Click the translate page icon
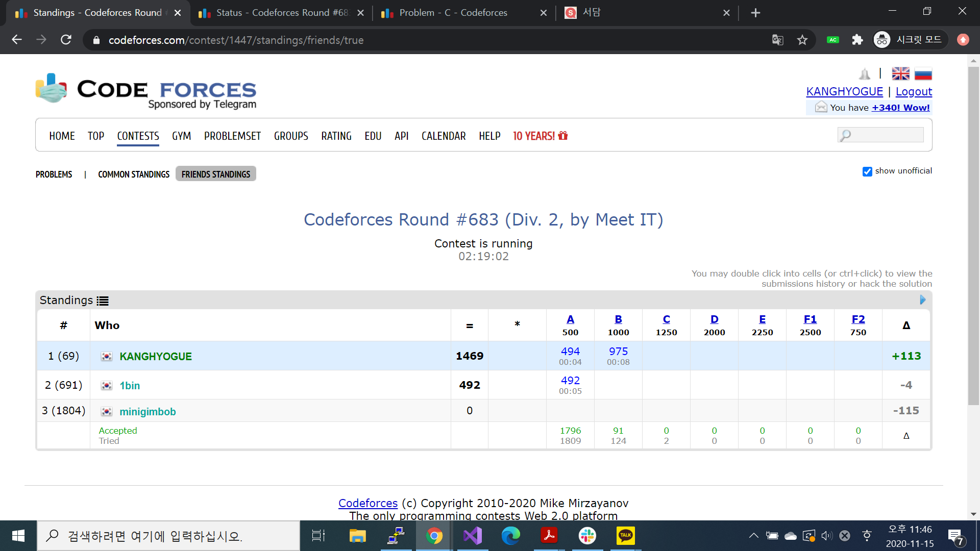The height and width of the screenshot is (551, 980). 777,40
